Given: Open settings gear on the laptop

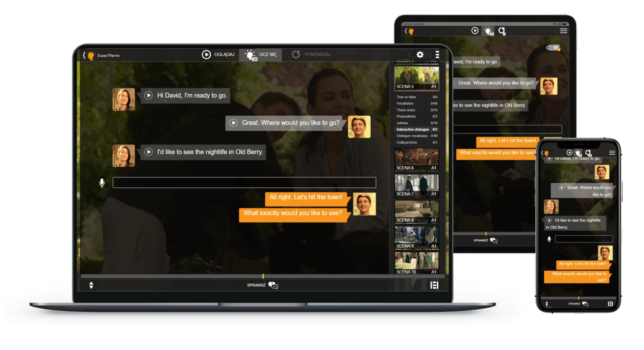Looking at the screenshot, I should click(x=420, y=54).
